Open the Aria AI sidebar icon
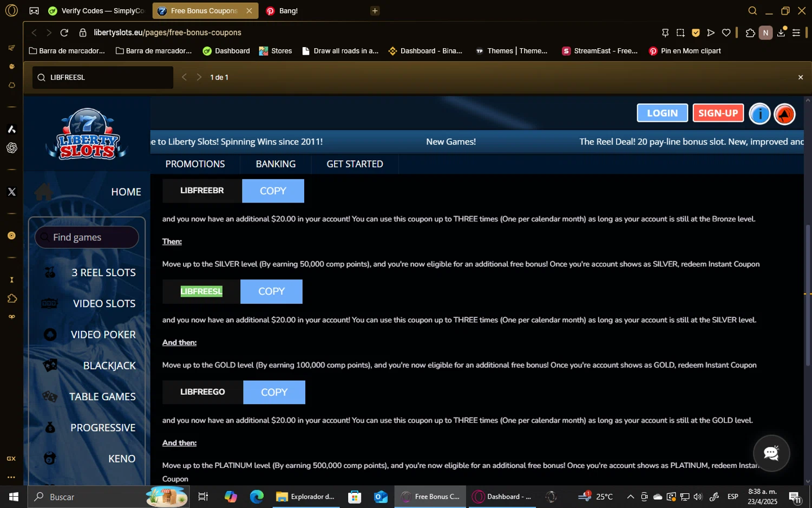The height and width of the screenshot is (508, 812). coord(11,129)
